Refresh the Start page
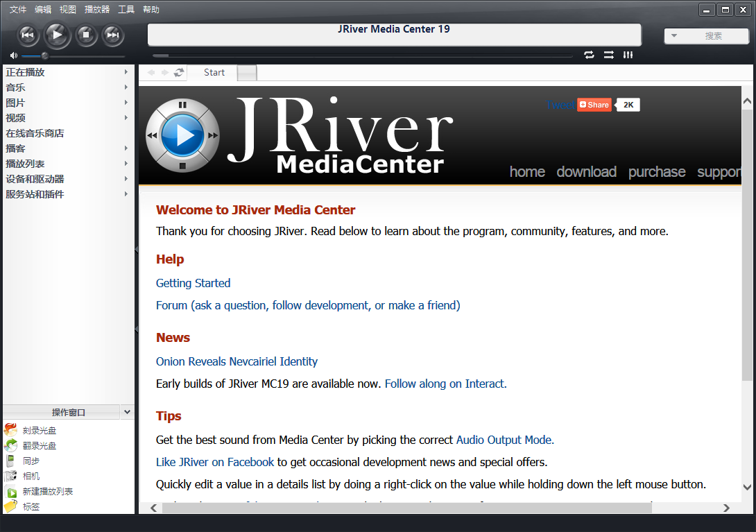 (x=179, y=72)
